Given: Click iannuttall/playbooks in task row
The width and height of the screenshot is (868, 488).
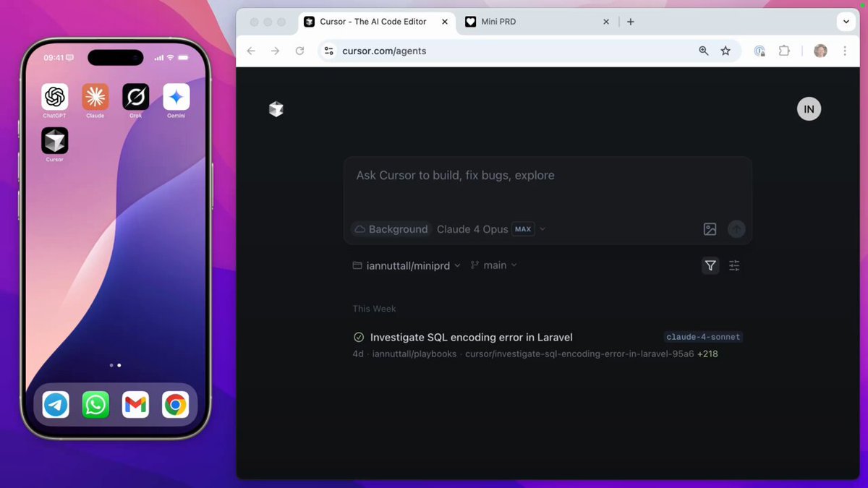Looking at the screenshot, I should 414,354.
